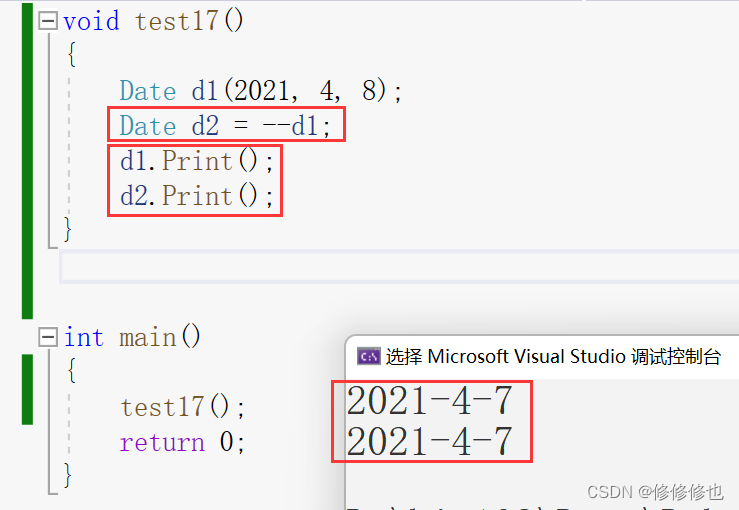Click the d1.Print() statement

(x=196, y=161)
